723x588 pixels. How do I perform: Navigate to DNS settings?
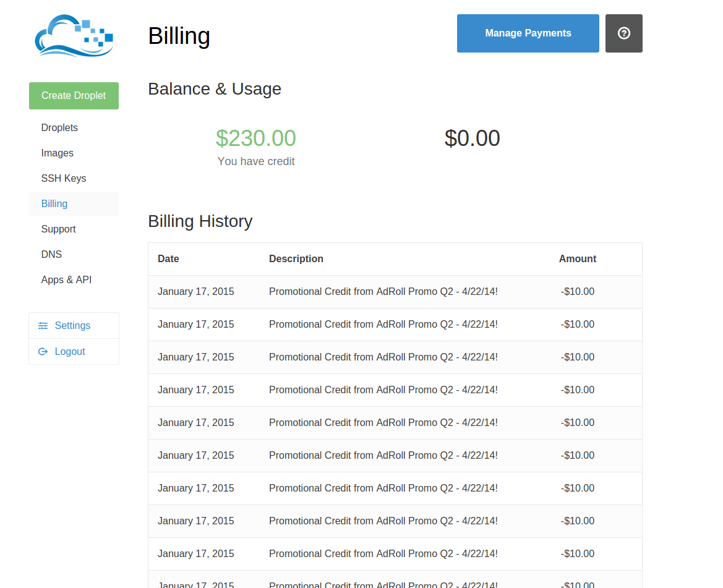[x=51, y=254]
